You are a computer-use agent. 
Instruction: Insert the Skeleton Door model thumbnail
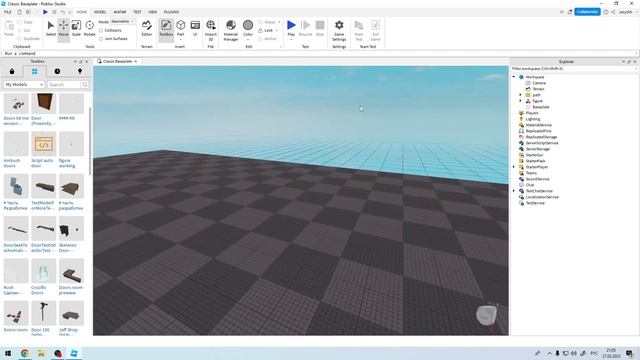pos(71,229)
